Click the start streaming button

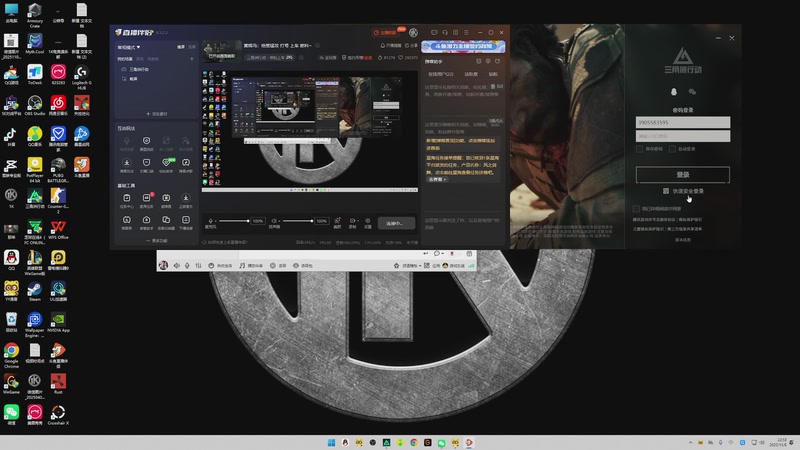(x=396, y=223)
